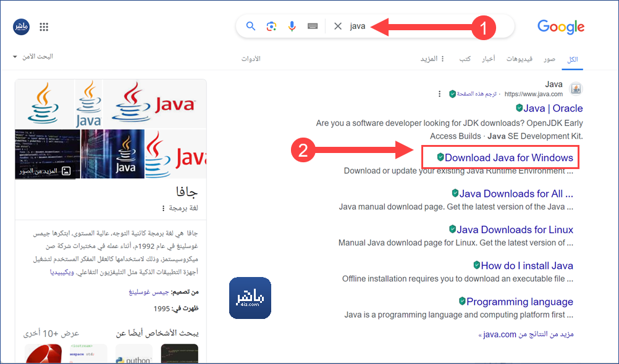Click the ترجم هذه الصفحة link

coord(476,94)
